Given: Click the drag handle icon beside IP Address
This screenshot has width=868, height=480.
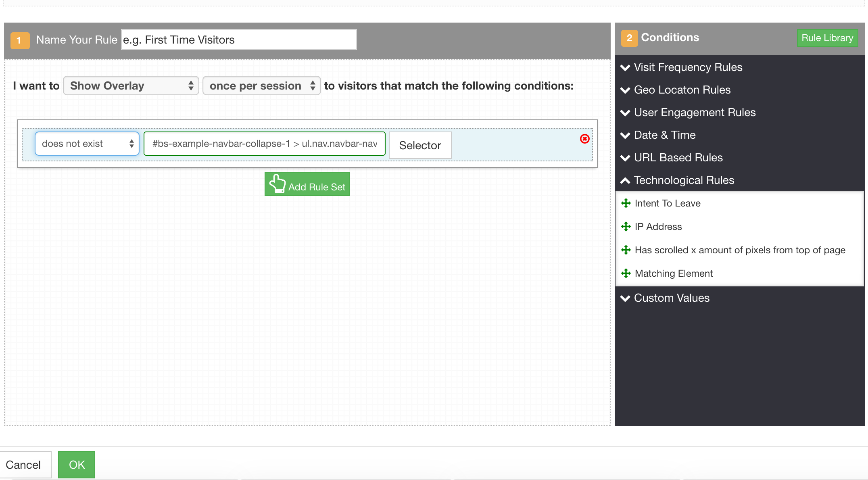Looking at the screenshot, I should (626, 227).
